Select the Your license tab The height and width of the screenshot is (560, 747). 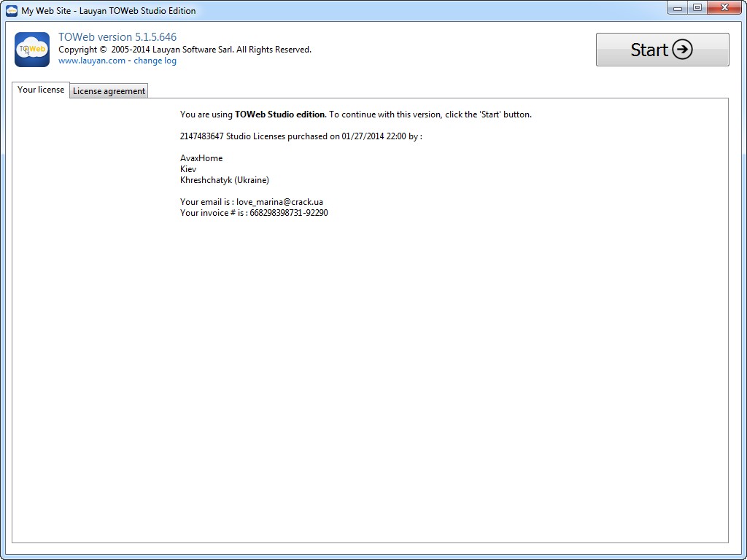[x=41, y=90]
